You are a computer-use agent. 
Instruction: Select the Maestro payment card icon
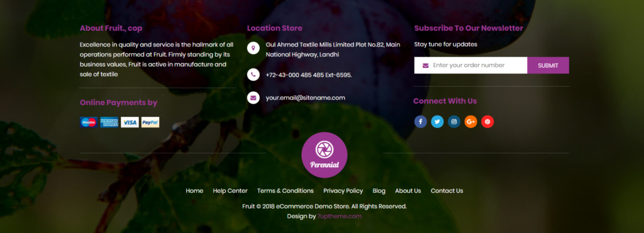(x=89, y=122)
